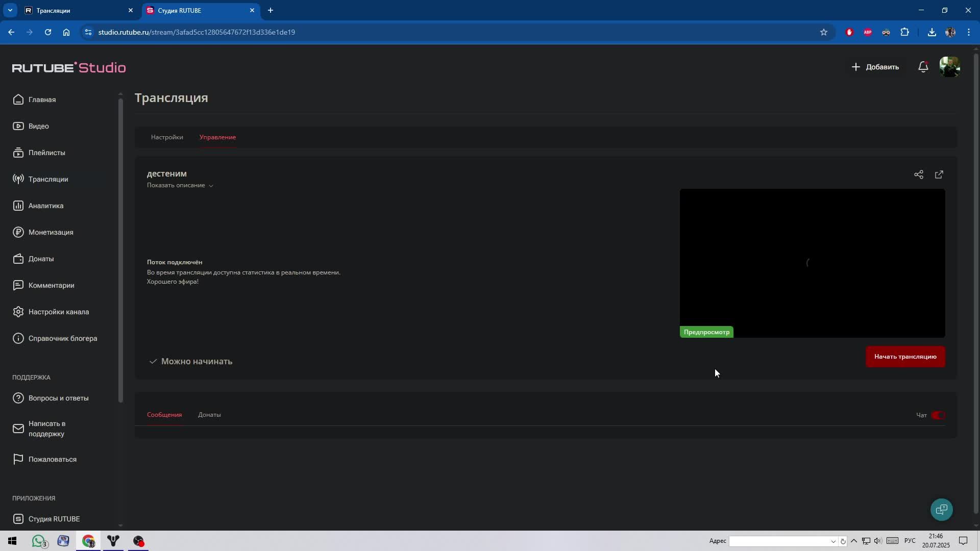Toggle the Чат switch off
980x551 pixels.
938,415
